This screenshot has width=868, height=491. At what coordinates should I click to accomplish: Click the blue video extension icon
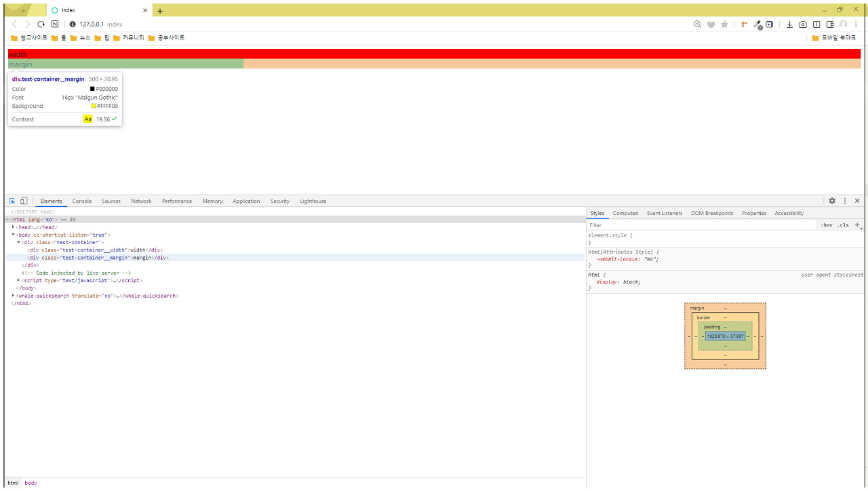(x=770, y=24)
